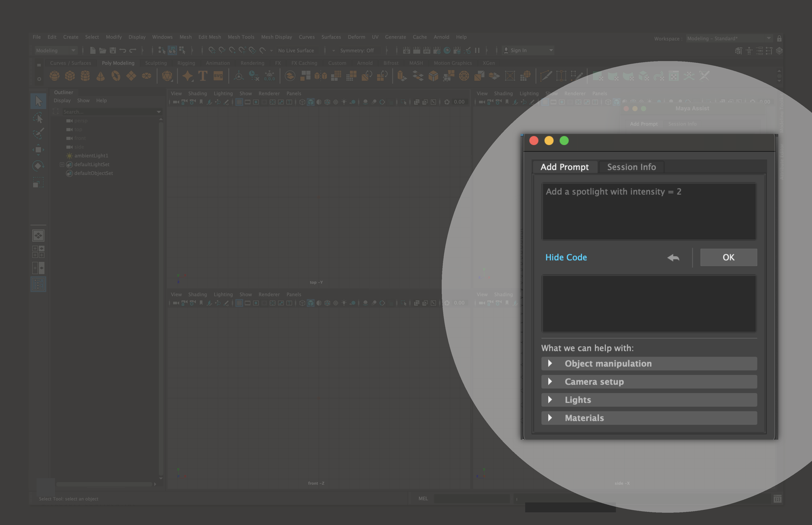
Task: Activate the Select tool arrow in toolbox
Action: (38, 101)
